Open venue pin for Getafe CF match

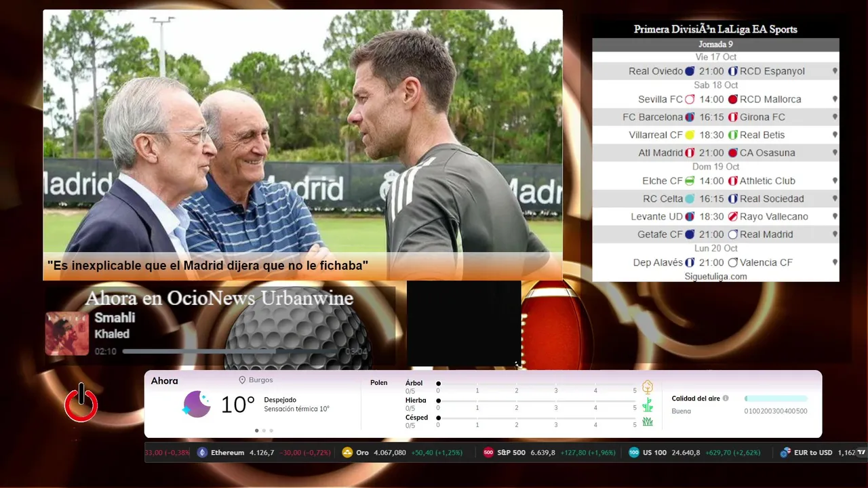835,235
